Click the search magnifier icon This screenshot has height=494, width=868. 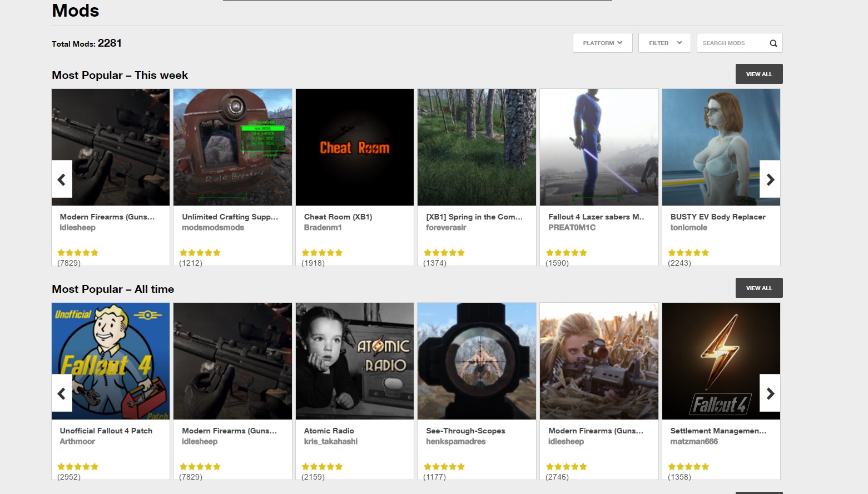(x=773, y=43)
